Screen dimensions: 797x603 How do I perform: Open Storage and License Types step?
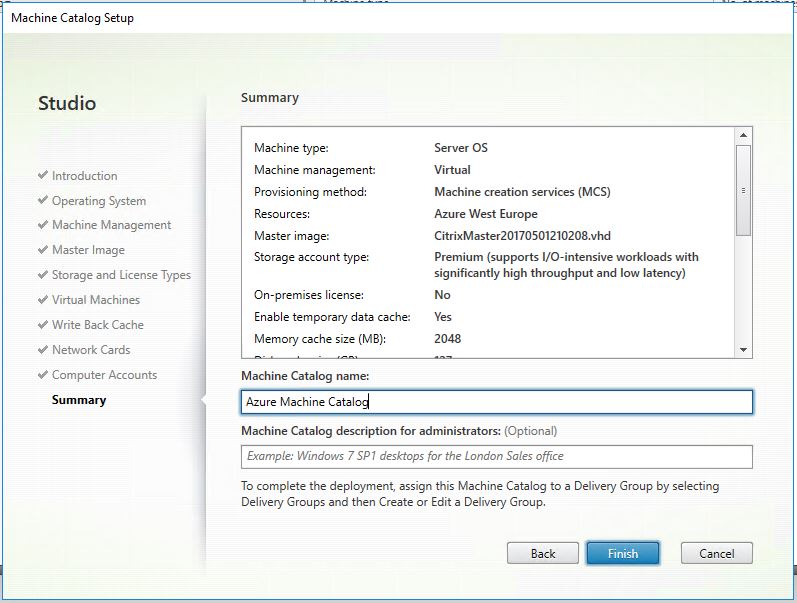(121, 275)
